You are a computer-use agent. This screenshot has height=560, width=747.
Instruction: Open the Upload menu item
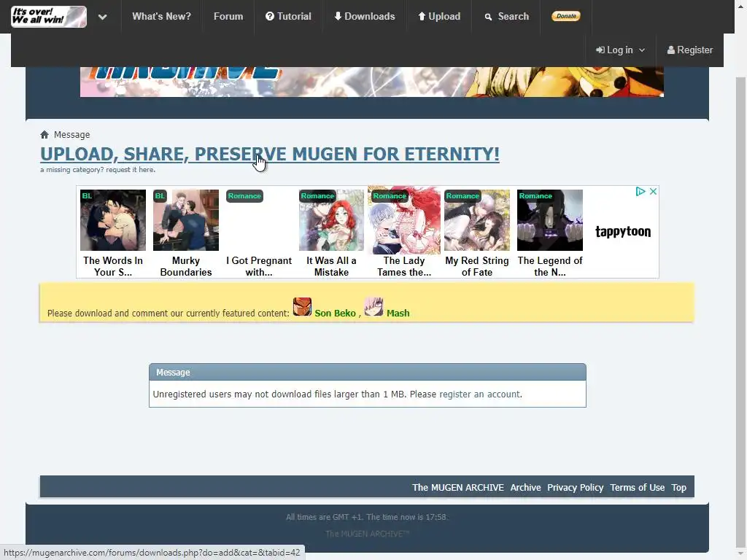pyautogui.click(x=439, y=16)
